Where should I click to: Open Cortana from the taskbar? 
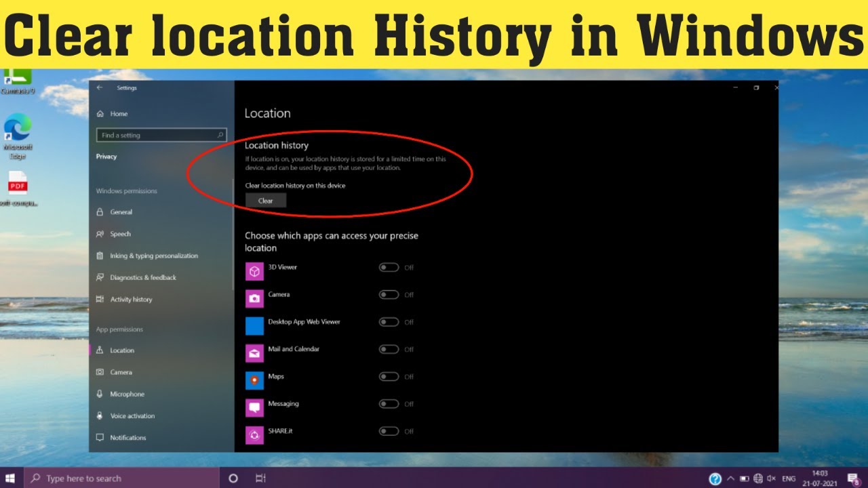click(233, 478)
